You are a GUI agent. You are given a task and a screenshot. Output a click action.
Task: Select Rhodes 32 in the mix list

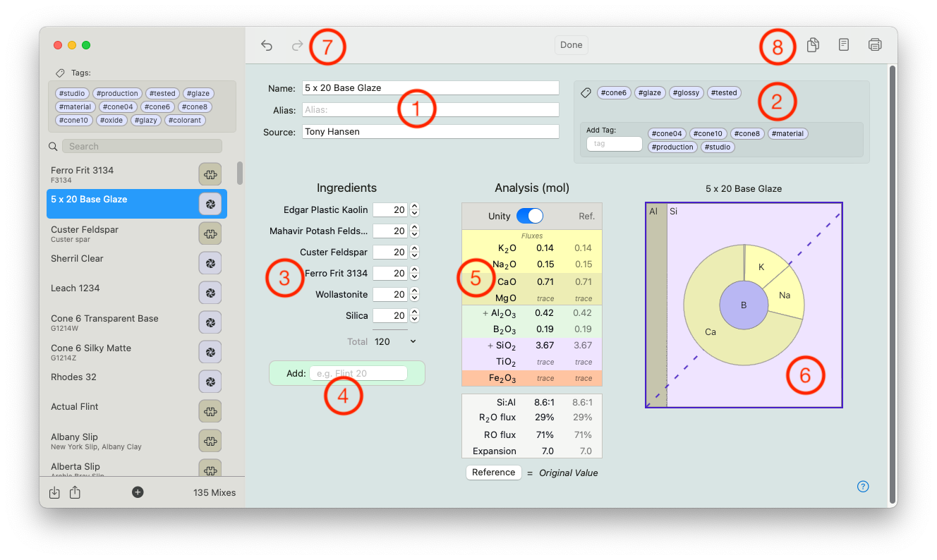pos(137,382)
